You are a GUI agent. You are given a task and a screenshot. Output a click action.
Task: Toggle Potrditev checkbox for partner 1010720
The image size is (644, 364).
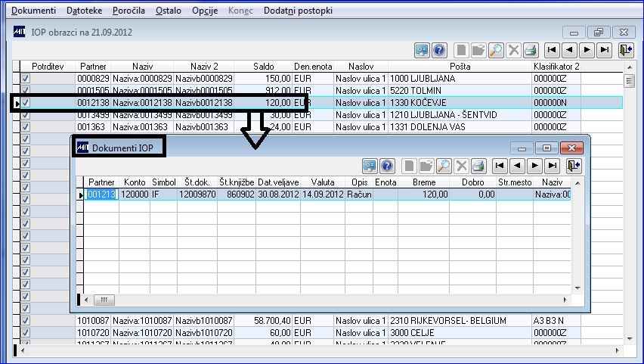pyautogui.click(x=26, y=332)
